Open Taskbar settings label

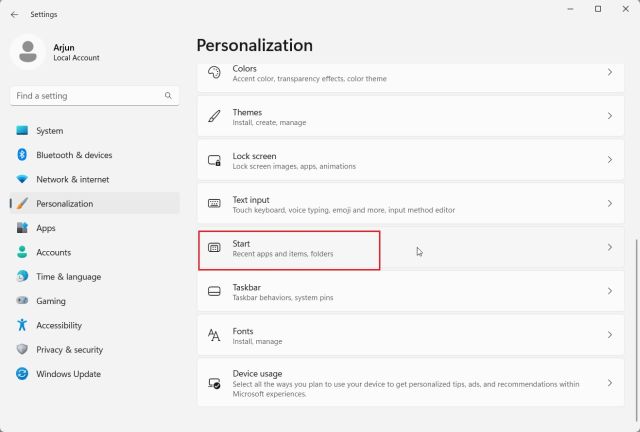coord(247,287)
